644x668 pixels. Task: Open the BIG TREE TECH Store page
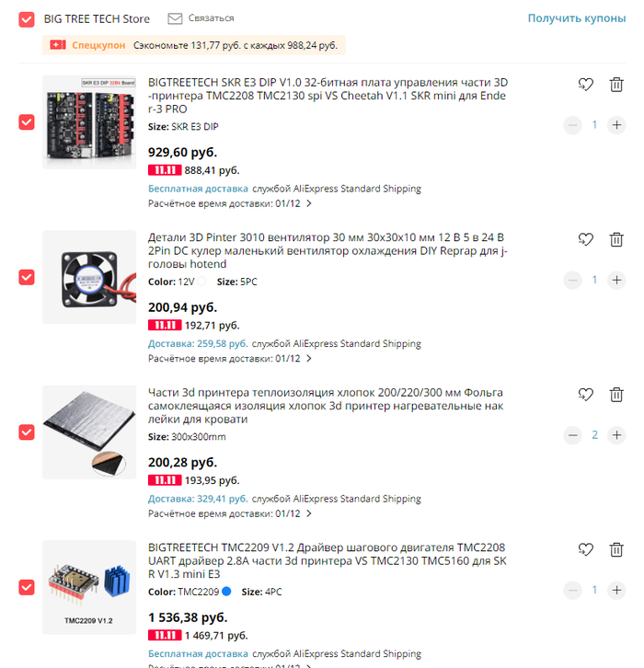click(x=97, y=19)
